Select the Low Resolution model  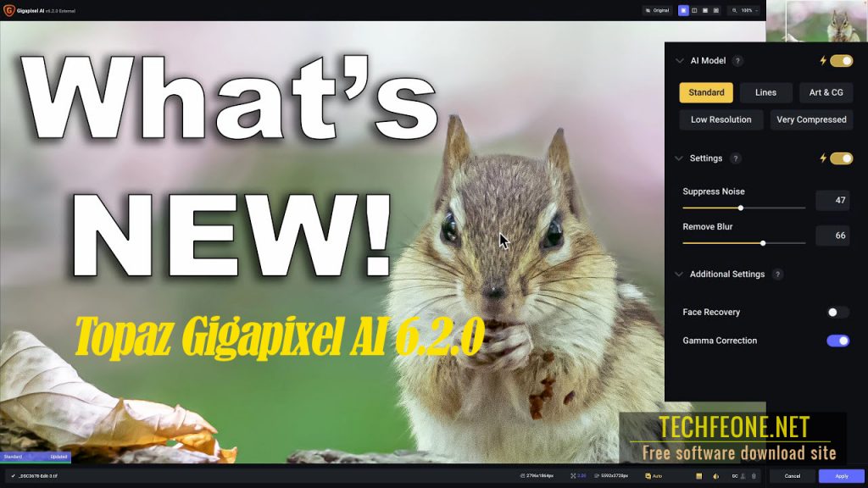coord(721,120)
